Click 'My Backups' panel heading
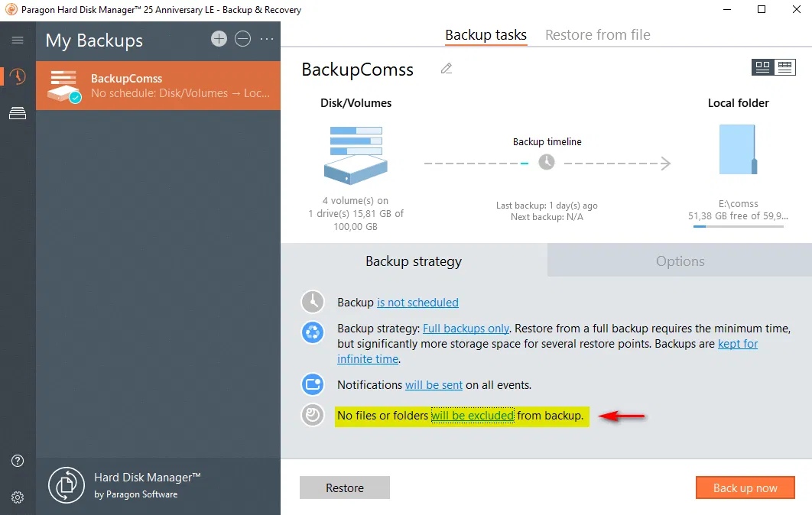 tap(94, 40)
